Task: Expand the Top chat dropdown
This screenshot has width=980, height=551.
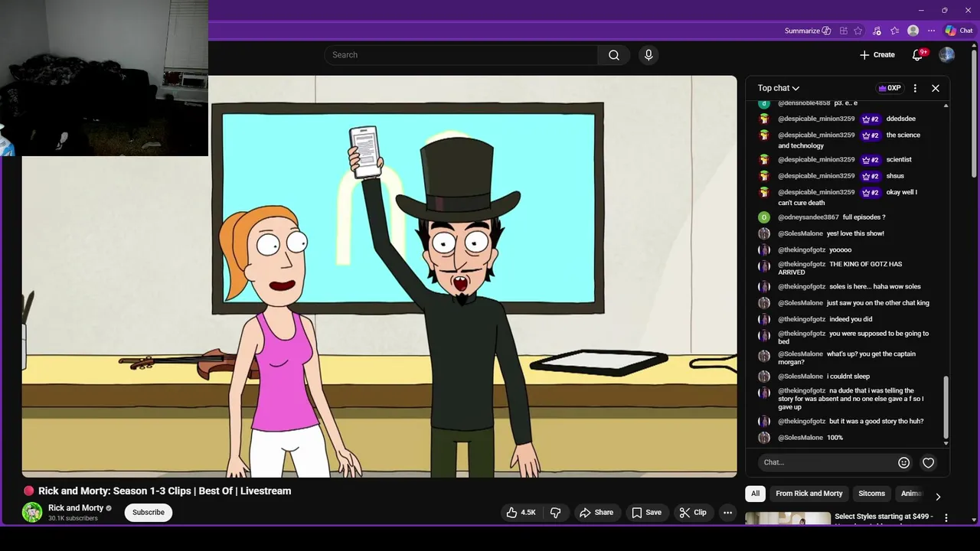Action: point(779,88)
